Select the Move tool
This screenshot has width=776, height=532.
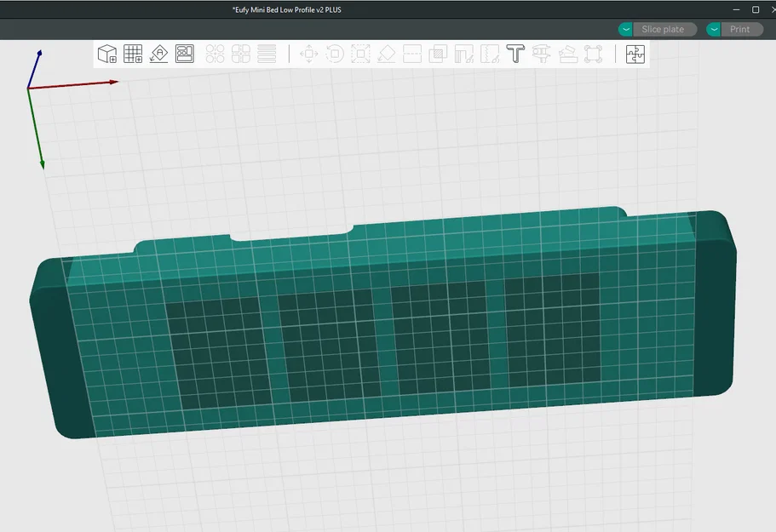[309, 54]
